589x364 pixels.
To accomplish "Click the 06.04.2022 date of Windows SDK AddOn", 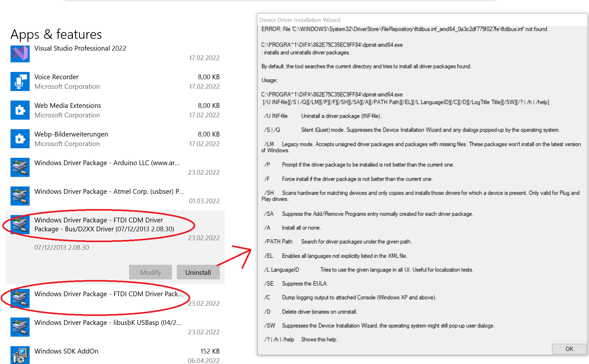I will (204, 361).
